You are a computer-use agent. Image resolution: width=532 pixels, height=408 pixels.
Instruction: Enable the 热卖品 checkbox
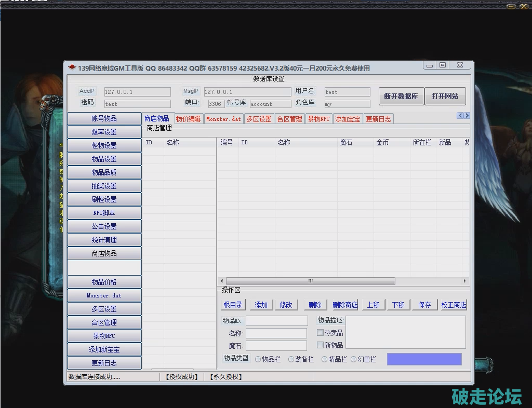click(321, 333)
